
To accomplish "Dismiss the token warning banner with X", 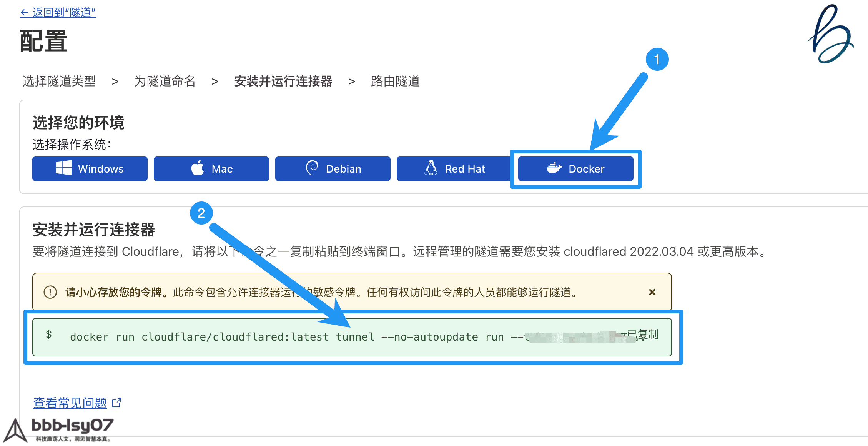I will click(x=652, y=292).
